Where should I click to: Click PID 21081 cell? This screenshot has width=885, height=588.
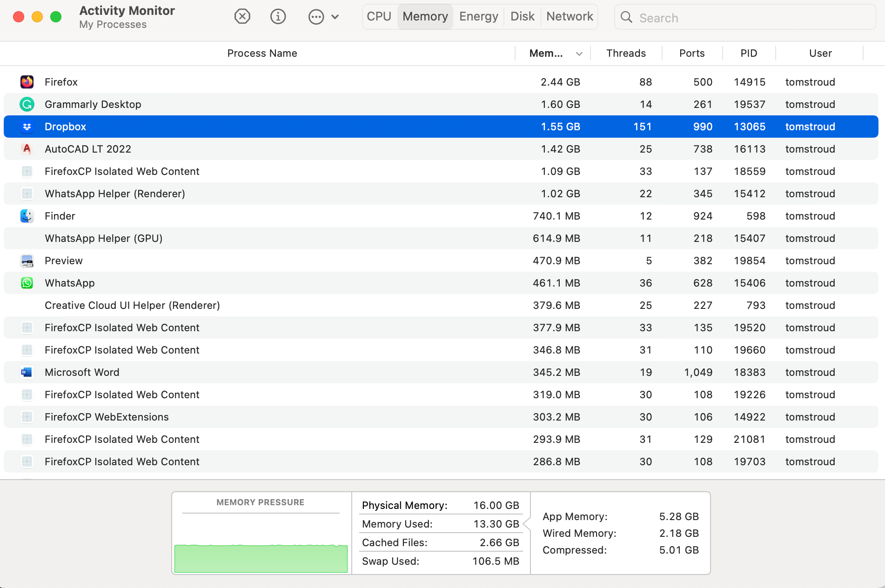[x=749, y=439]
